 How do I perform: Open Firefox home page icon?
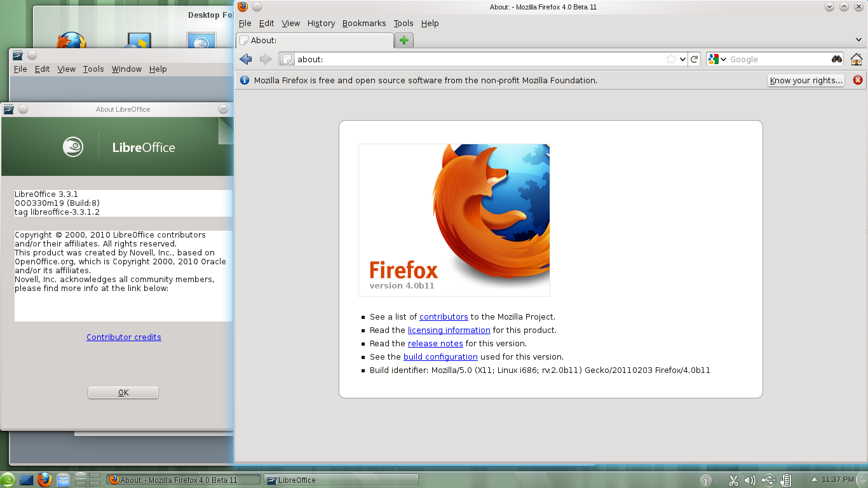[x=857, y=59]
